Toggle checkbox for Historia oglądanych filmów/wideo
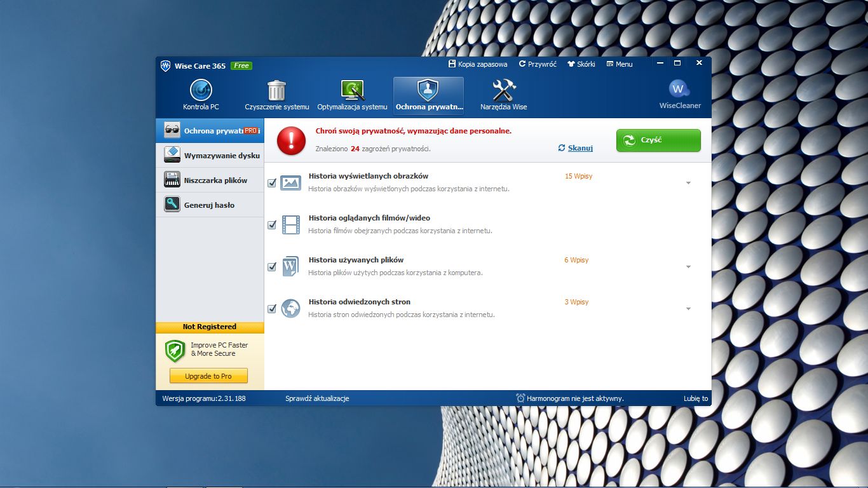 click(272, 225)
